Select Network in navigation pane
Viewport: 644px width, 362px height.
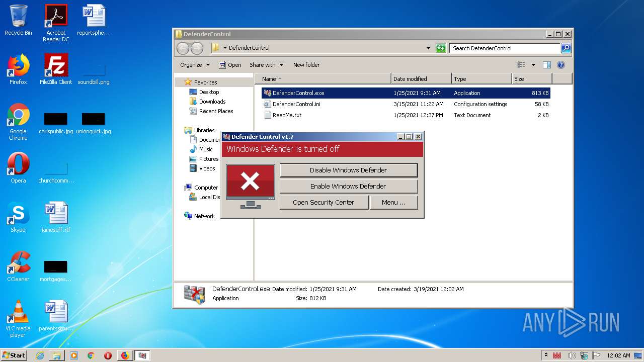coord(204,216)
